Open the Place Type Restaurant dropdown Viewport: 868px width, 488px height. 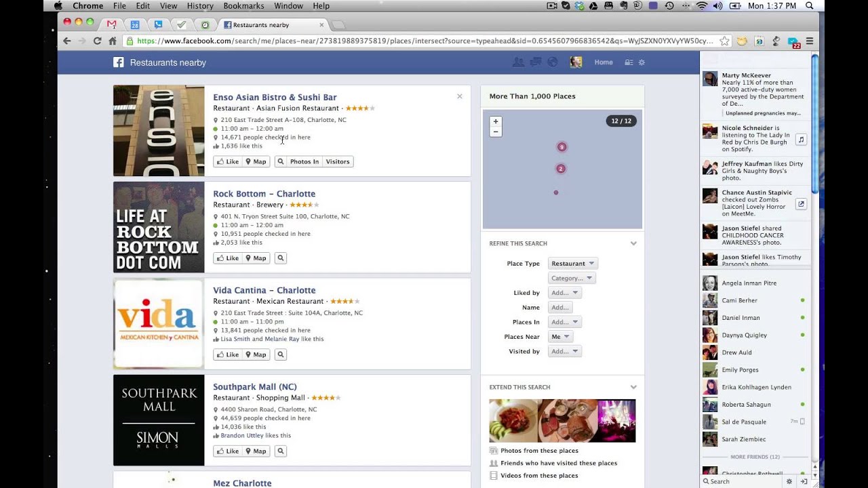tap(572, 264)
